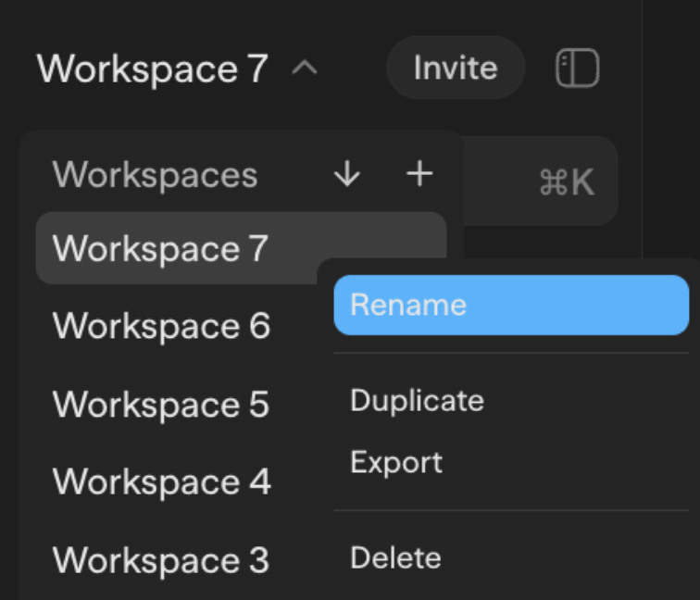Screen dimensions: 700x600
Task: Click the search field showing ⌘K
Action: pyautogui.click(x=537, y=181)
